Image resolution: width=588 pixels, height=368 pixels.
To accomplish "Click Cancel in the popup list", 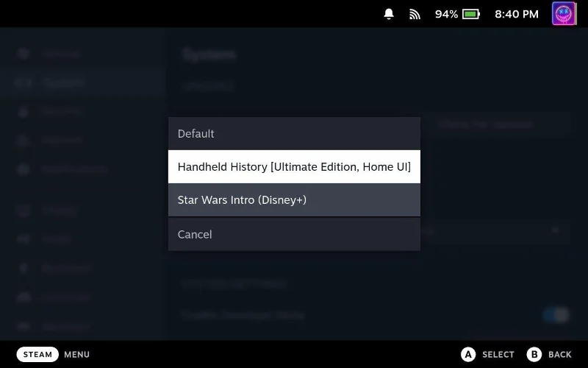I will pyautogui.click(x=294, y=234).
